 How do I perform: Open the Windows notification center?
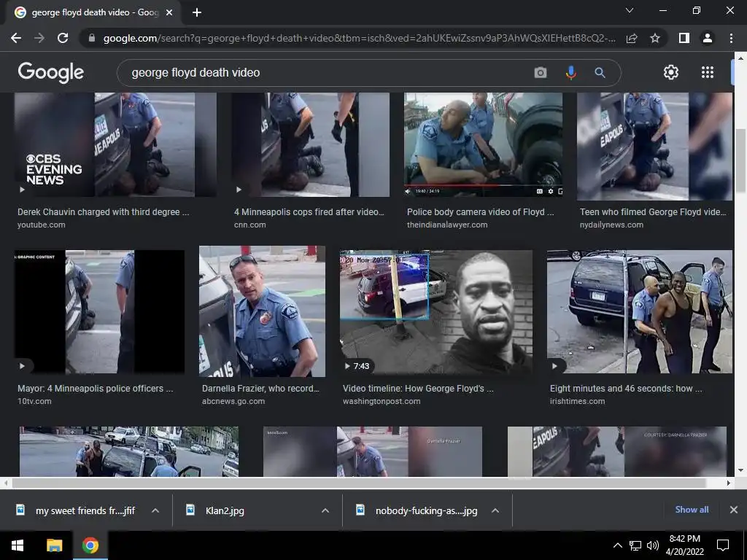pyautogui.click(x=723, y=545)
